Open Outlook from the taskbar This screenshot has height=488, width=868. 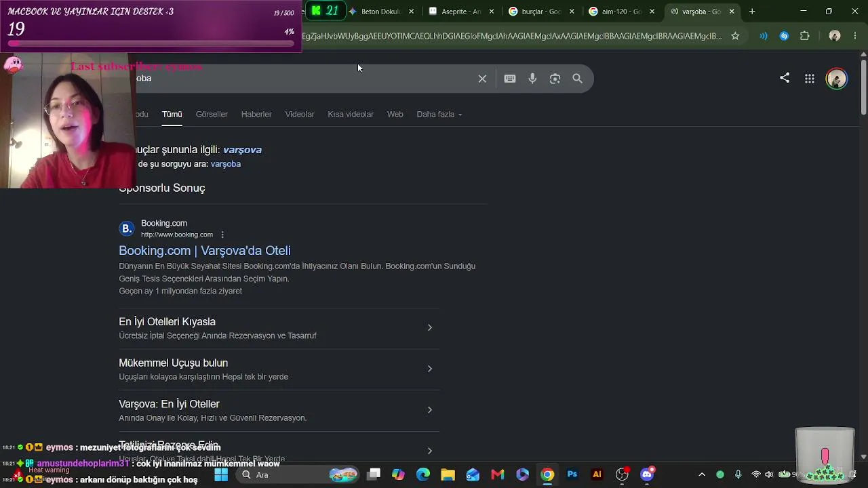click(473, 474)
